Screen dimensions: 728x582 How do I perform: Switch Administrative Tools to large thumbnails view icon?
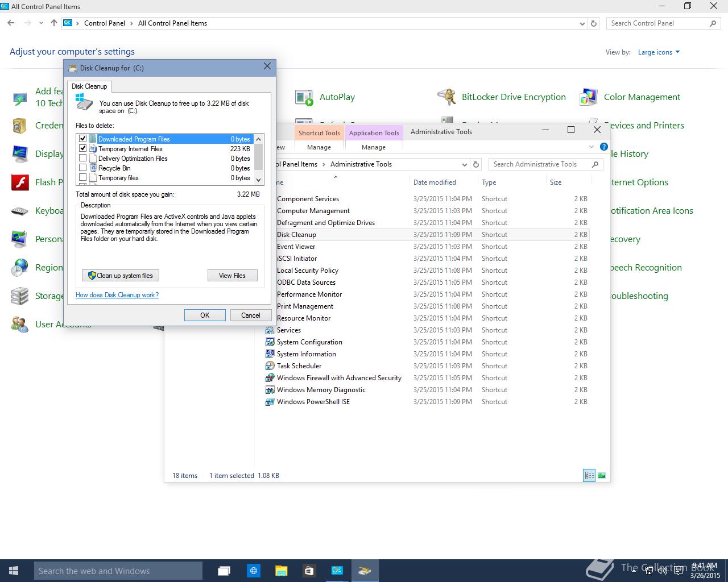pyautogui.click(x=602, y=476)
